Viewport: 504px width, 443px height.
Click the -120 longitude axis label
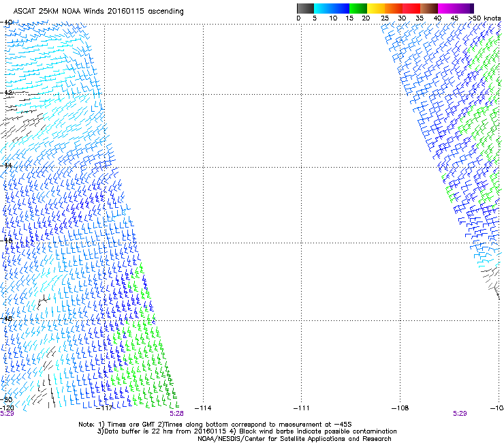coord(7,408)
